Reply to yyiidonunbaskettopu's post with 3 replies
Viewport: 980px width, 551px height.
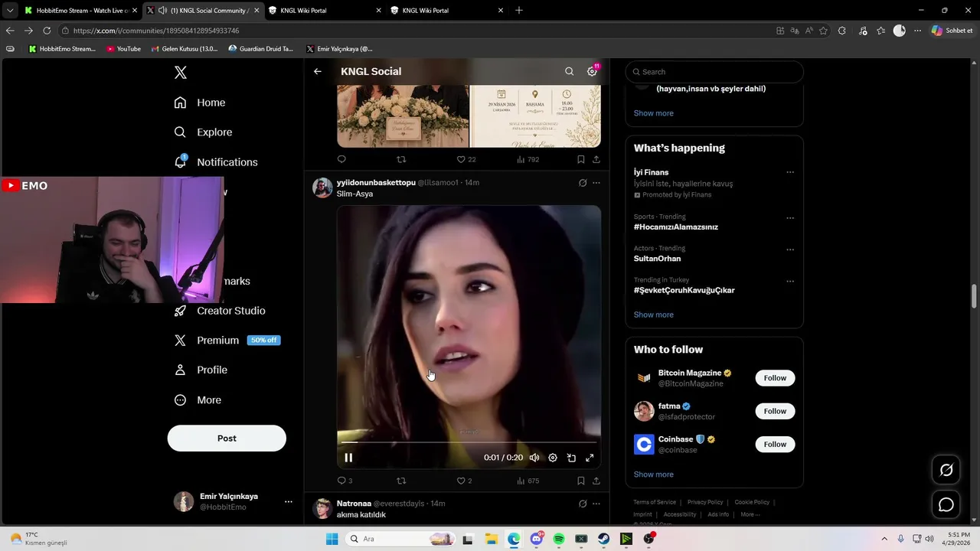(x=345, y=481)
